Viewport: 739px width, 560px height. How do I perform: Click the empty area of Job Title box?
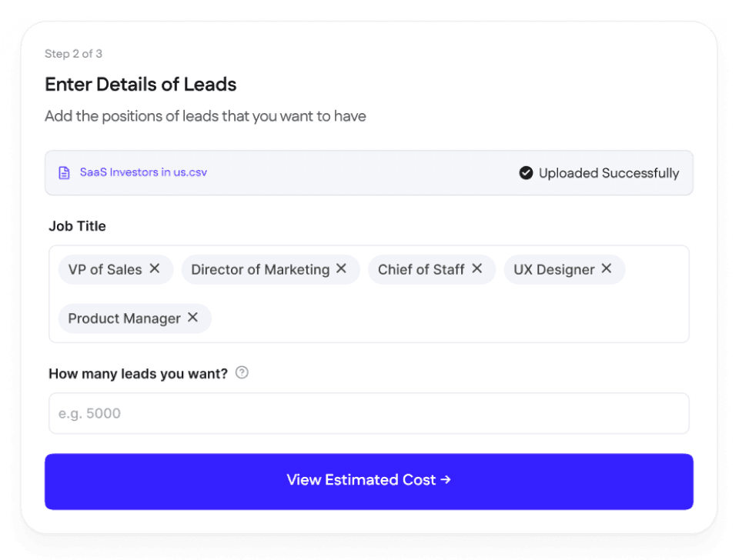point(448,318)
